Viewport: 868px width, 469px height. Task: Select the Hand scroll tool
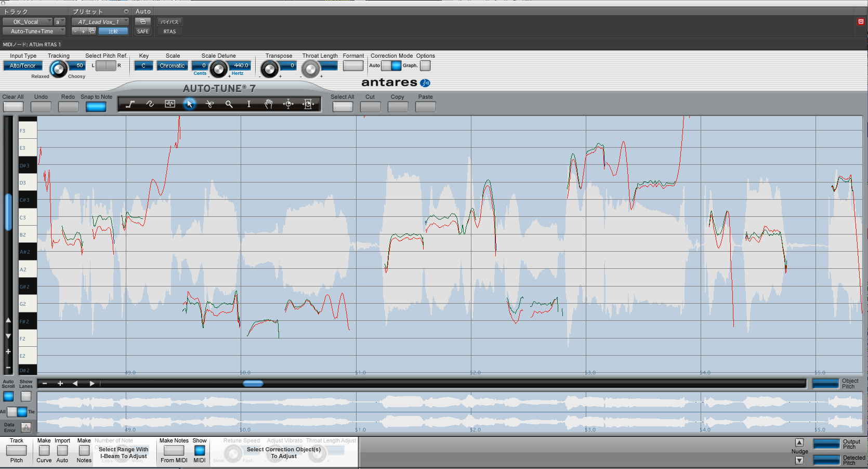[269, 104]
